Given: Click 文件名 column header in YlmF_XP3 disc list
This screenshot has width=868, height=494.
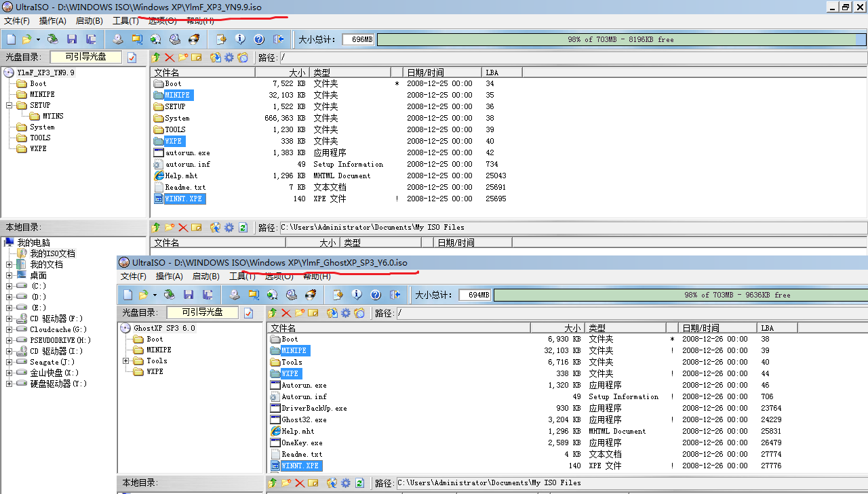Looking at the screenshot, I should click(x=203, y=73).
